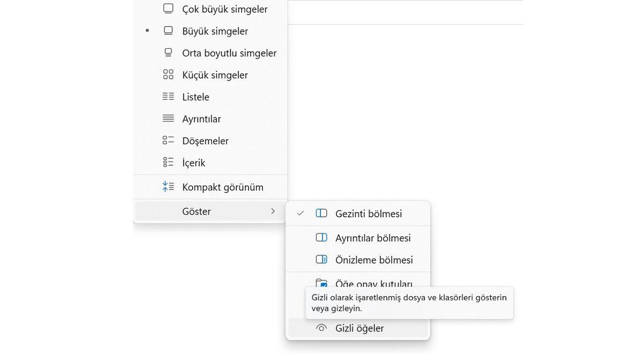Click the Orta boyutlu simgeler icon
The width and height of the screenshot is (644, 362).
168,52
